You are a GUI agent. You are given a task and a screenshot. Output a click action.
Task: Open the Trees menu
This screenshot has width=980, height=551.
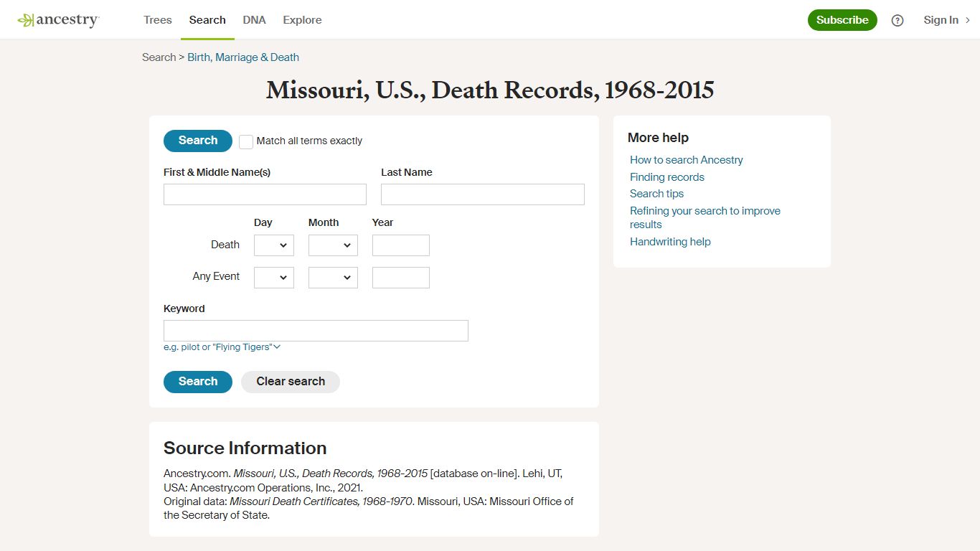click(x=158, y=20)
